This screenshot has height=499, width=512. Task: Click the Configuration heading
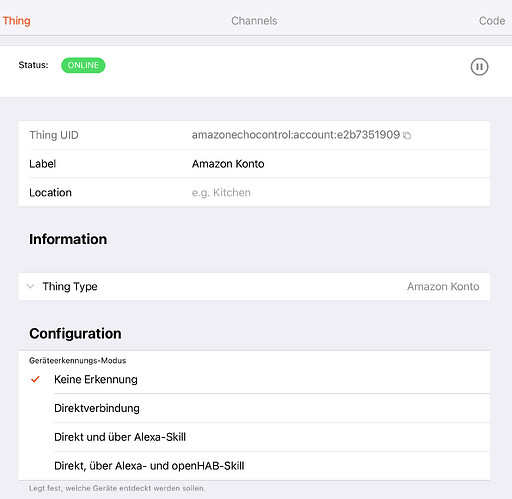(75, 334)
